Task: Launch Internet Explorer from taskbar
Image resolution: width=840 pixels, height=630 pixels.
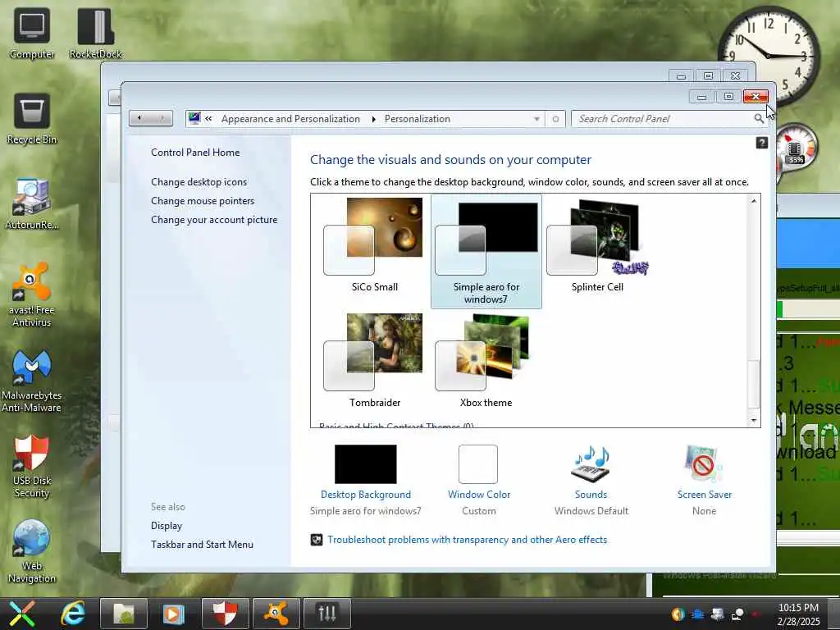Action: (x=73, y=614)
